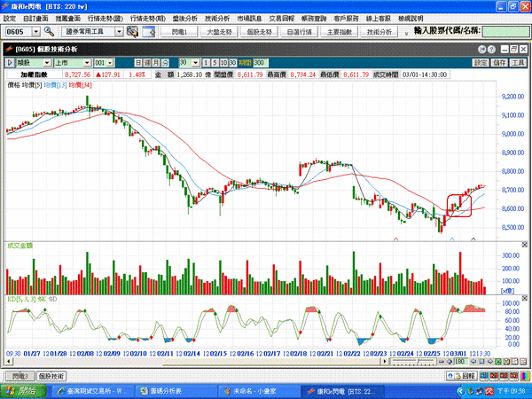Open the 0605 code dropdown
This screenshot has width=532, height=399.
pos(36,32)
